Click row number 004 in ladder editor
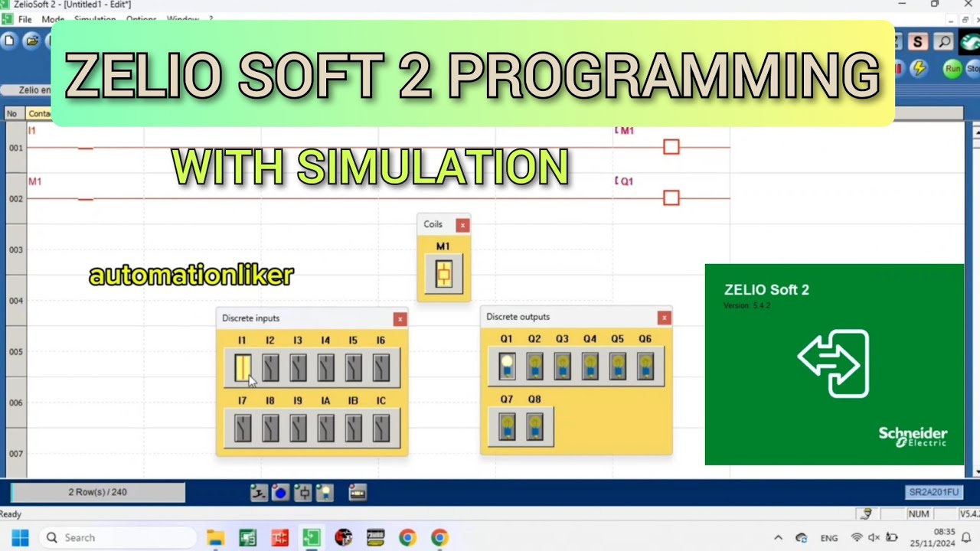Viewport: 980px width, 551px height. pos(15,301)
